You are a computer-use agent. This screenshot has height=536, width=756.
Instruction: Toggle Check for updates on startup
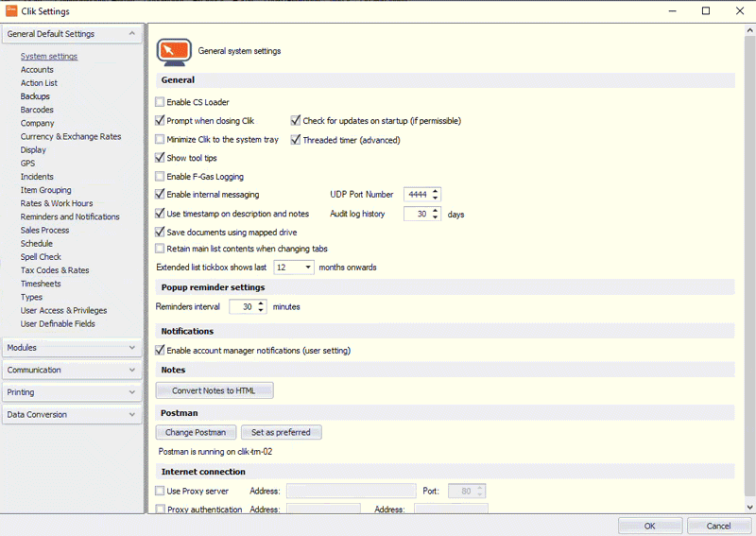tap(296, 121)
